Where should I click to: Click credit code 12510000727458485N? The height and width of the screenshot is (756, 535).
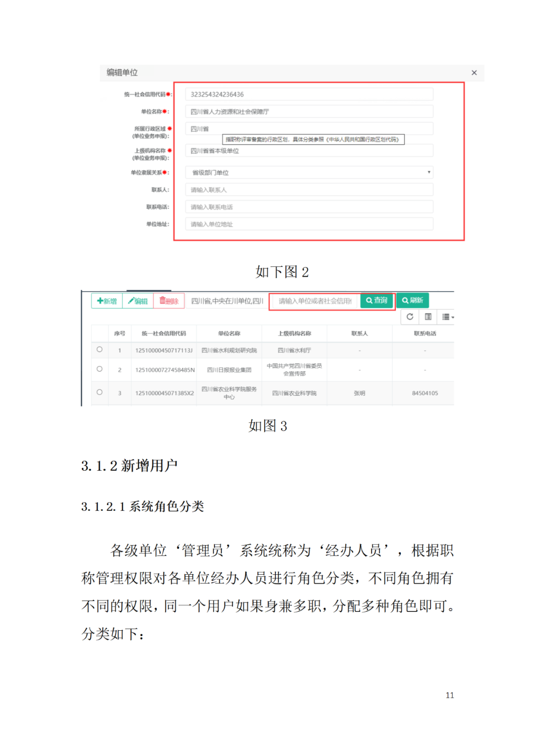[165, 370]
